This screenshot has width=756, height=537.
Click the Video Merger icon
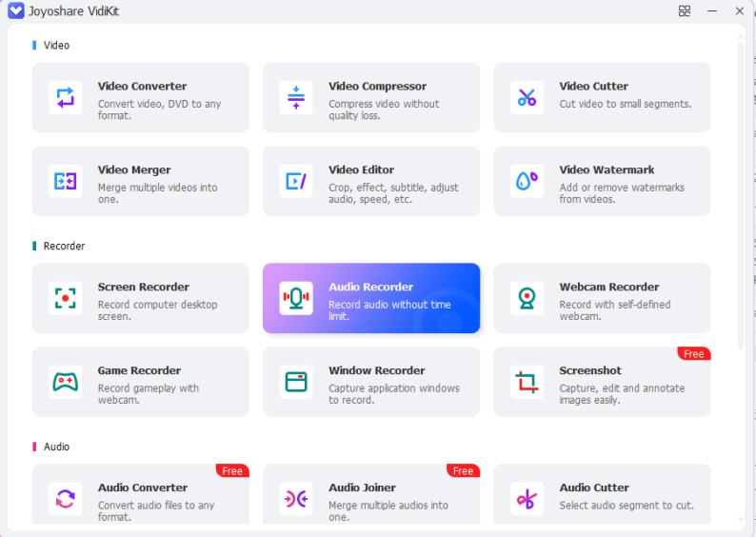tap(65, 181)
